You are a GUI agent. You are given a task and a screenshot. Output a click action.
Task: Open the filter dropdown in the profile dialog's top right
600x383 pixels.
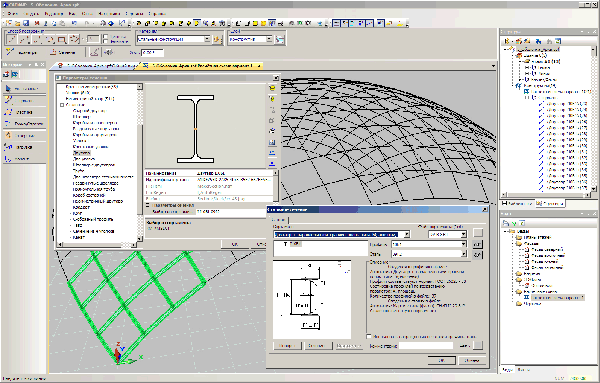[463, 234]
